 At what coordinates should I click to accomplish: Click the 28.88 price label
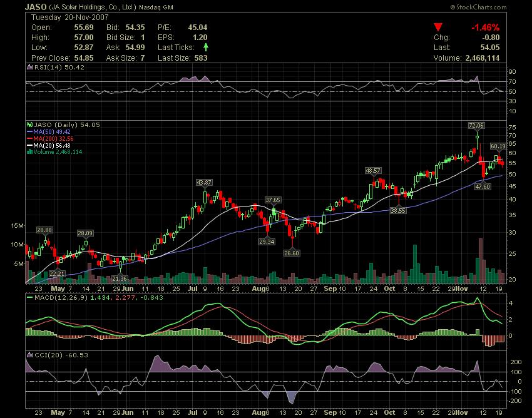44,230
